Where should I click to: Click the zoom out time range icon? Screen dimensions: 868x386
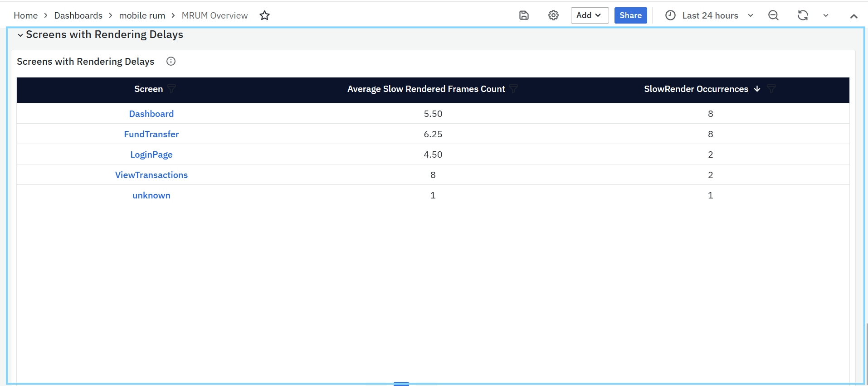773,15
